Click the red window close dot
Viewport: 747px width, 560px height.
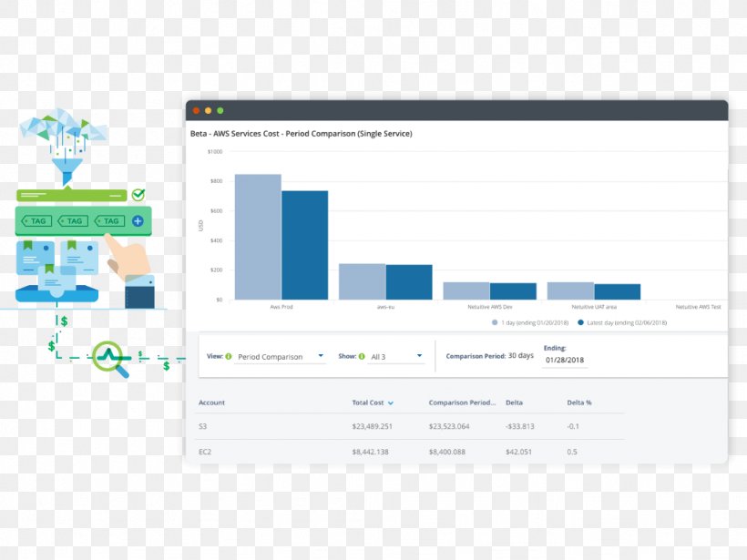click(x=196, y=110)
